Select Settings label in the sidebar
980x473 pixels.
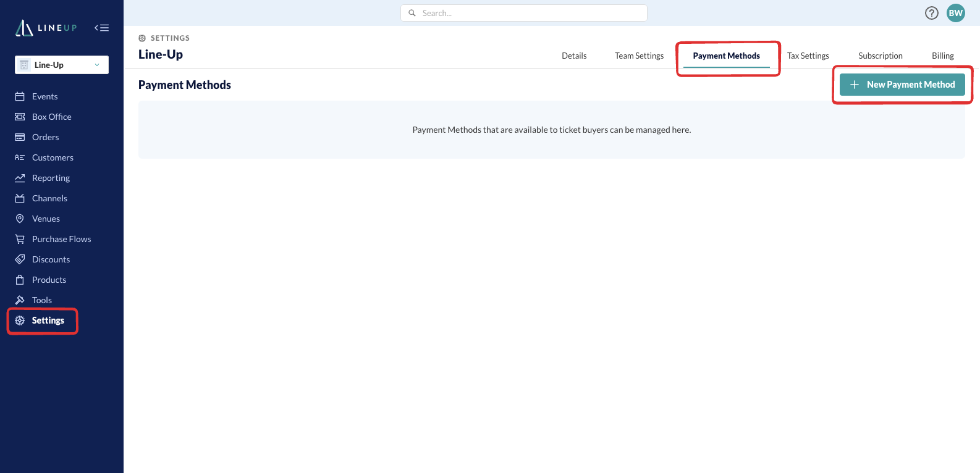pyautogui.click(x=48, y=320)
